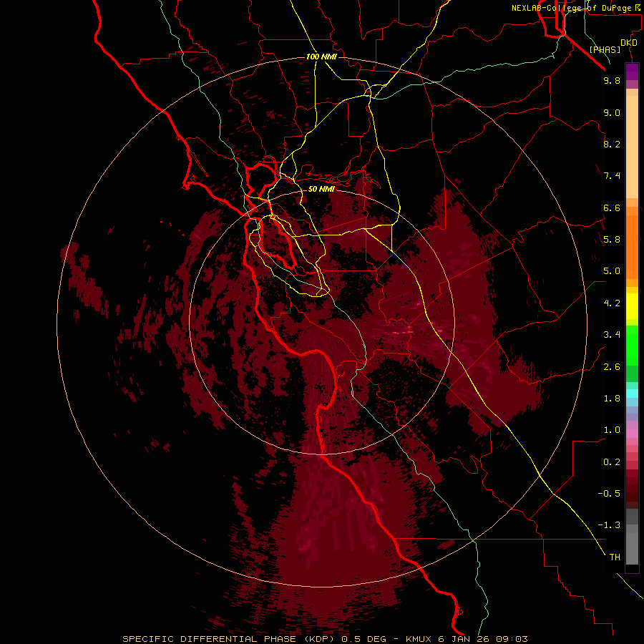Click the 9.8 value on the scale
The height and width of the screenshot is (644, 644).
[612, 80]
